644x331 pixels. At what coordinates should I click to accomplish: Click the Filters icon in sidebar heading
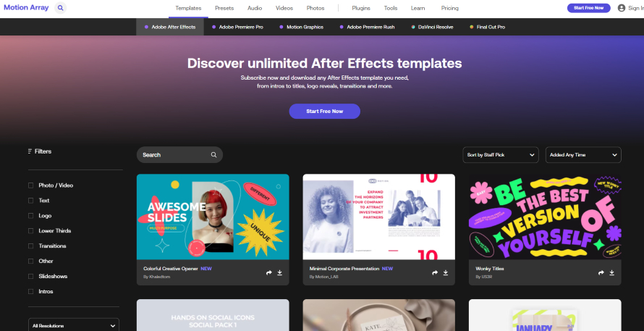pos(30,151)
